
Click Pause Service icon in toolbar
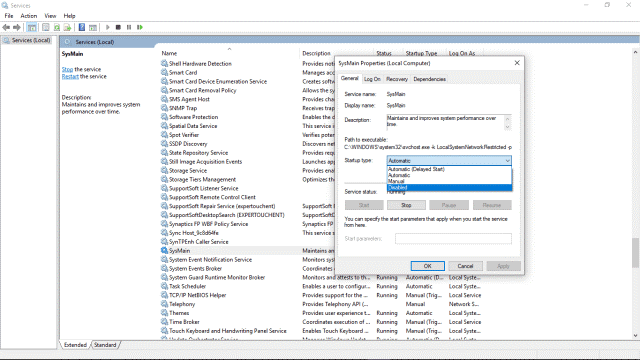pyautogui.click(x=129, y=27)
